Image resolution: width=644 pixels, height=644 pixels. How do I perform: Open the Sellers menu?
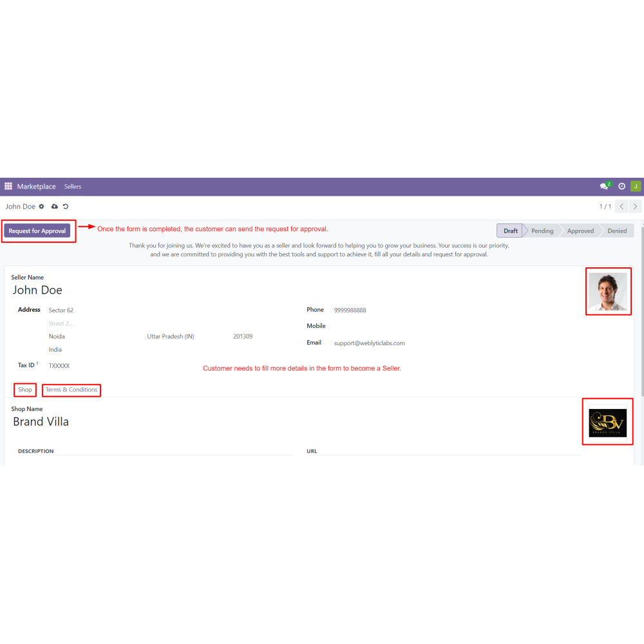(73, 187)
